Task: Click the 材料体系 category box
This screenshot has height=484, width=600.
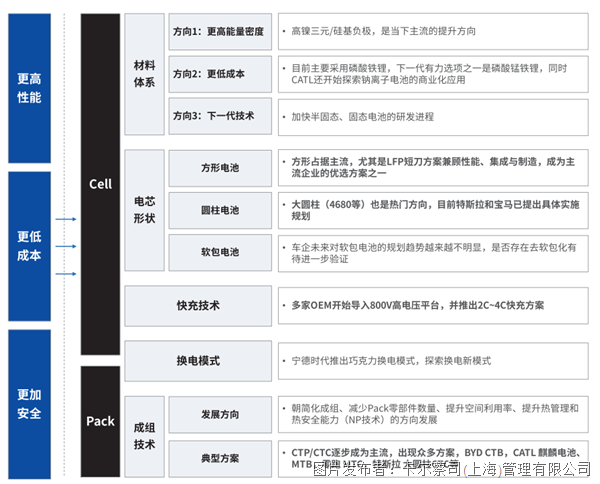Action: click(144, 74)
